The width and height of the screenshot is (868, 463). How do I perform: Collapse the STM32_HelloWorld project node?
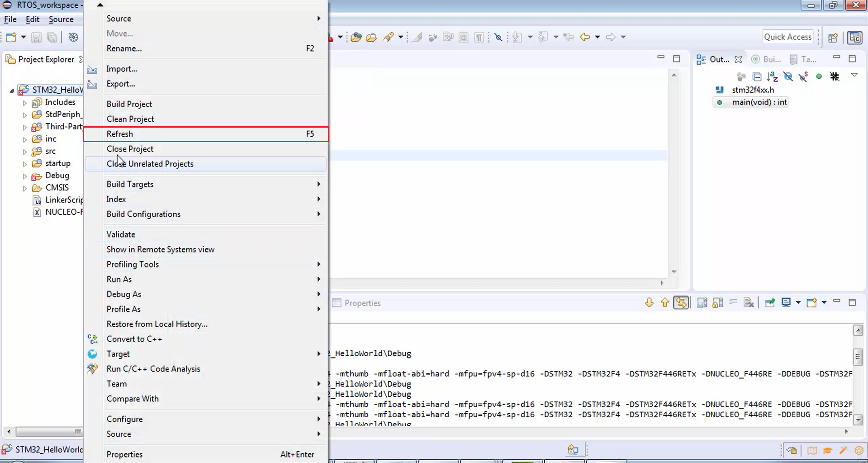click(12, 91)
